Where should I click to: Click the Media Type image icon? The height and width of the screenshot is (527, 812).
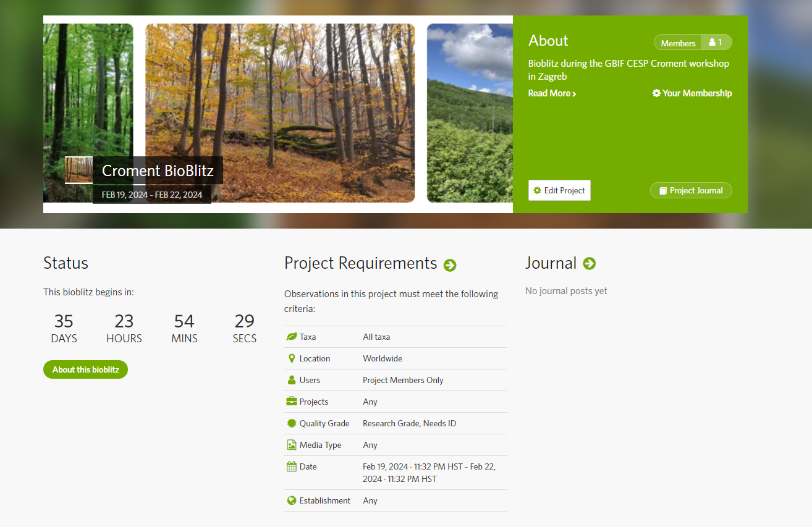pyautogui.click(x=292, y=445)
